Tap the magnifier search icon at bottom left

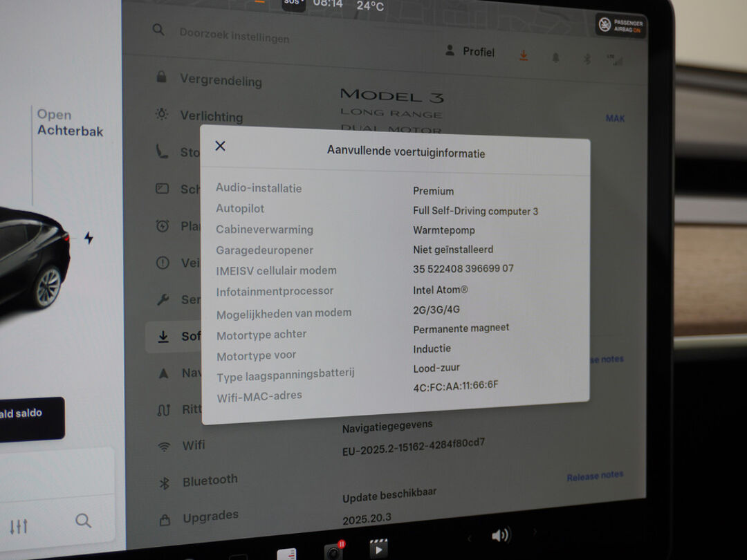(x=83, y=521)
